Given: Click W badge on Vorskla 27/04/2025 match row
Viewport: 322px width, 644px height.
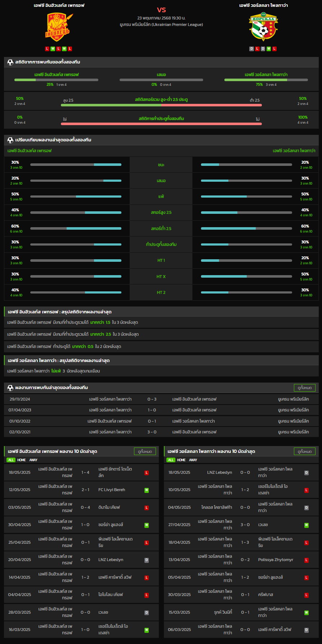Looking at the screenshot, I should pyautogui.click(x=307, y=525).
